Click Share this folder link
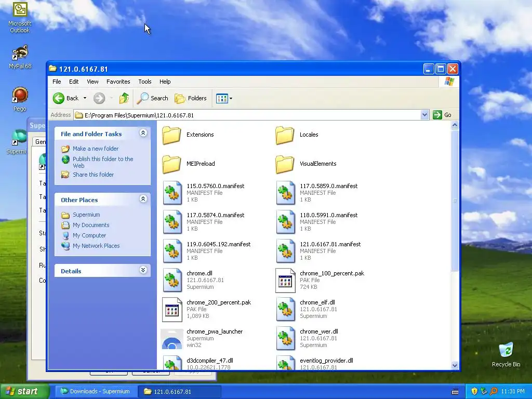 (x=93, y=175)
